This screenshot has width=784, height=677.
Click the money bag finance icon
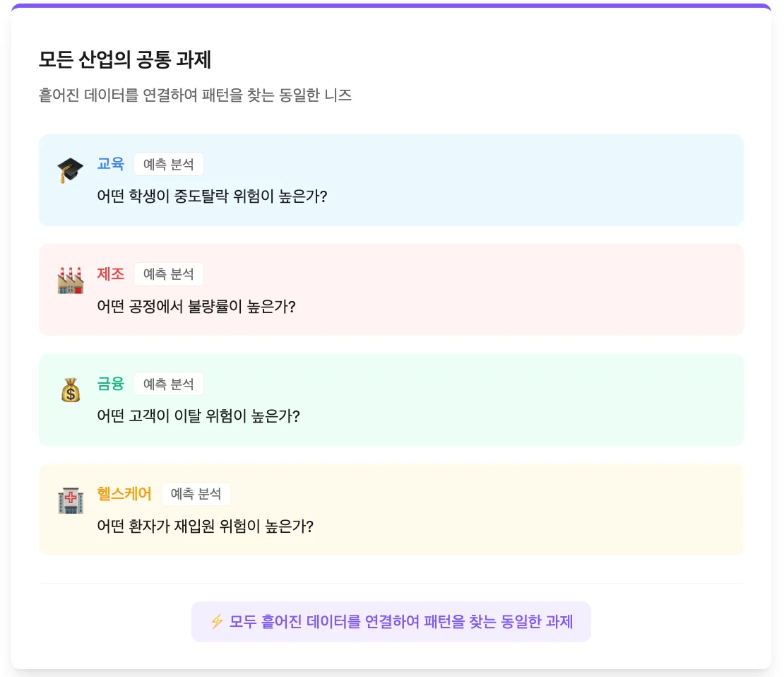pyautogui.click(x=70, y=391)
